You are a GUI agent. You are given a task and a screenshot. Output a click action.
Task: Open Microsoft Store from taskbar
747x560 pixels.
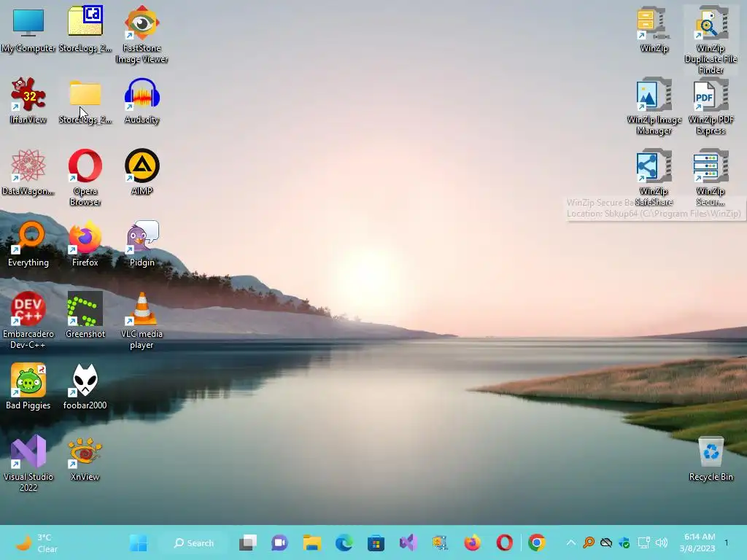[376, 542]
